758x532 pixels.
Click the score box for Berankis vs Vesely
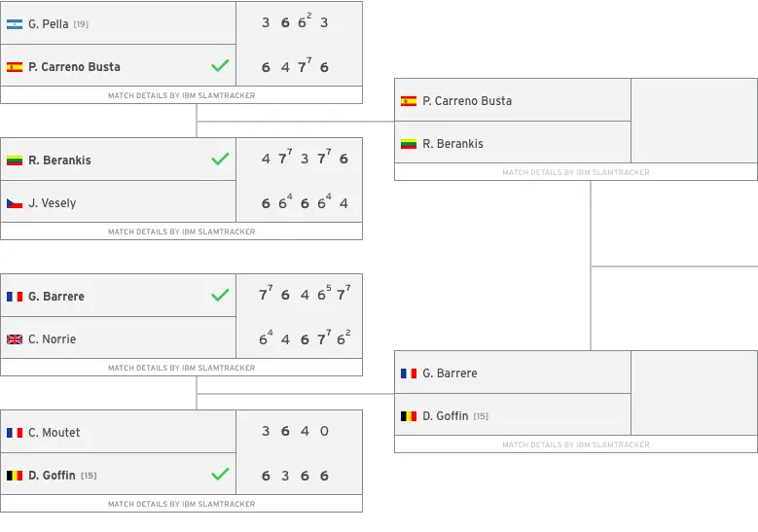tap(300, 180)
